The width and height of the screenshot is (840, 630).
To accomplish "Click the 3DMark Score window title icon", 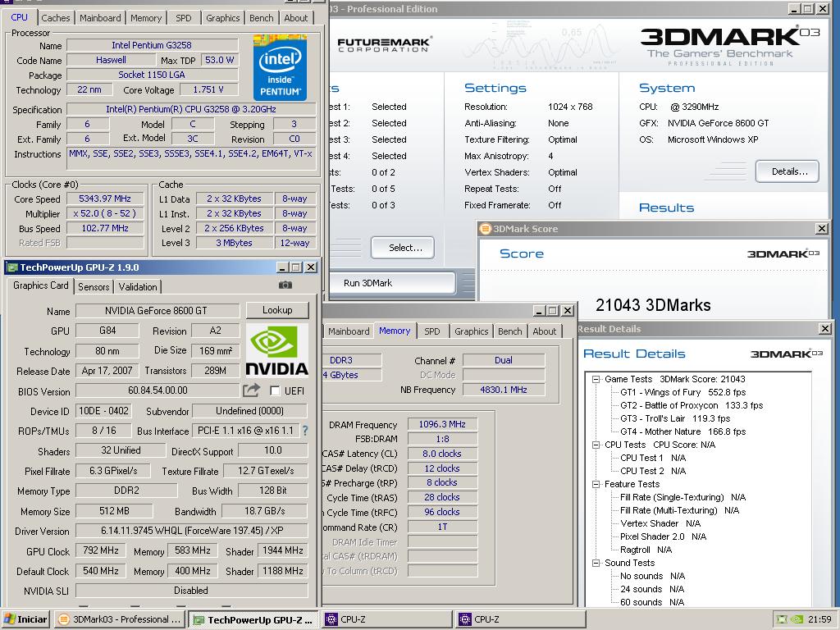I will click(485, 229).
